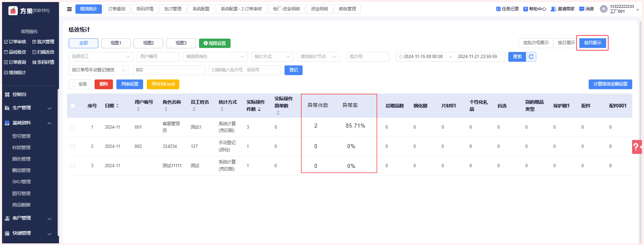Click the hamburger menu collapse icon
Image resolution: width=644 pixels, height=245 pixels.
[x=69, y=9]
